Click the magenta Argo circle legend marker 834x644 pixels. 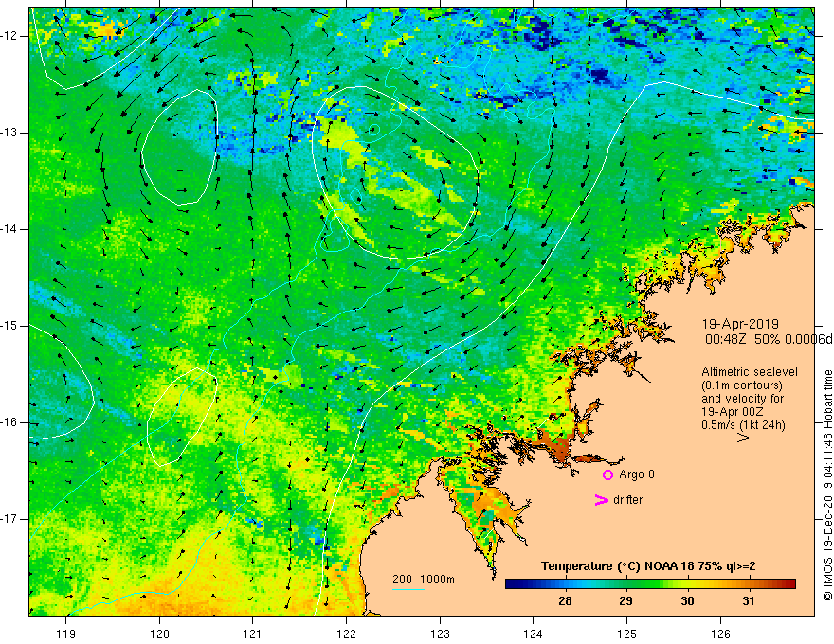[x=607, y=474]
